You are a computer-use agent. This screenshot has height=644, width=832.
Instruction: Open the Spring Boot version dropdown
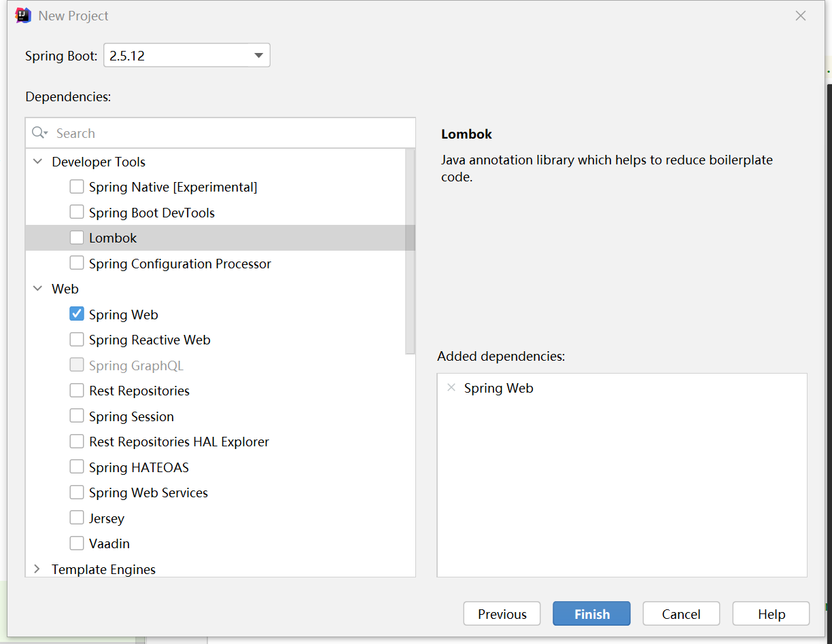tap(187, 56)
